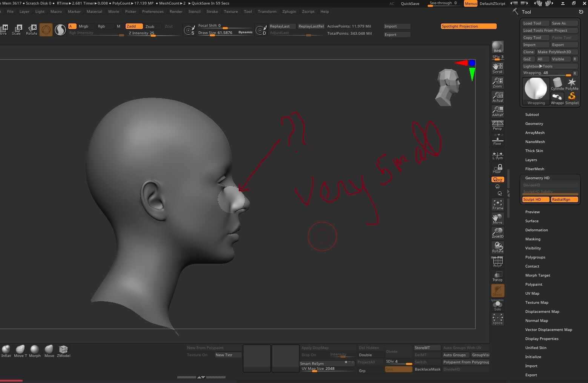Screen dimensions: 588x383
Task: Adjust the Z Intensity slider
Action: coord(153,34)
